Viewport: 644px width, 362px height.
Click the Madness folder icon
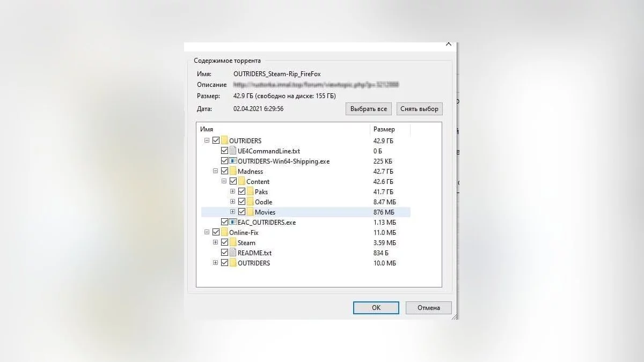pos(233,171)
